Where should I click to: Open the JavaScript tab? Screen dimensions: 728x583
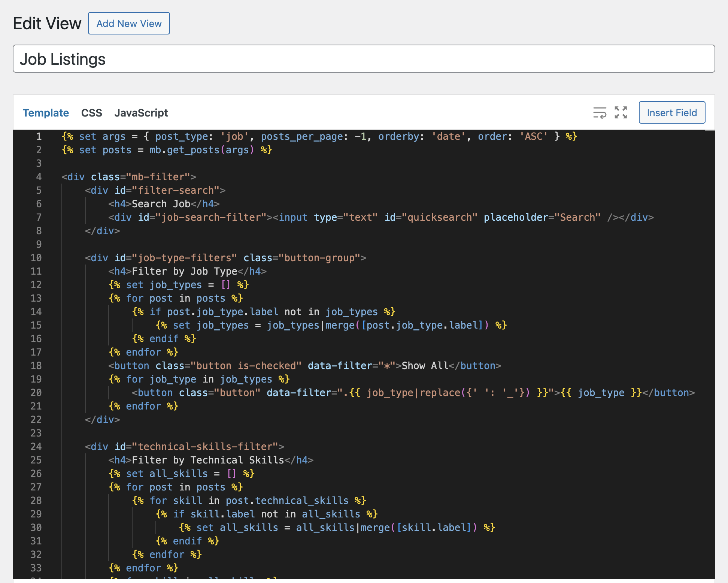click(141, 113)
